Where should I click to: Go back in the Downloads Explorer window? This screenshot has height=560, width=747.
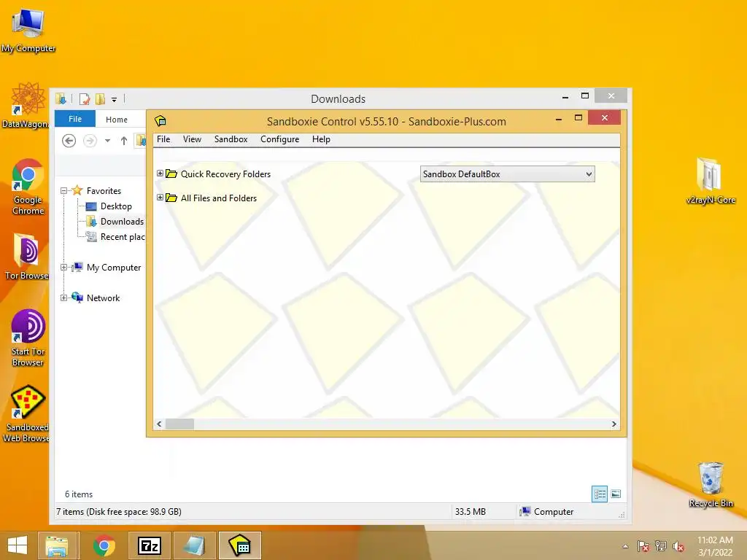click(69, 141)
